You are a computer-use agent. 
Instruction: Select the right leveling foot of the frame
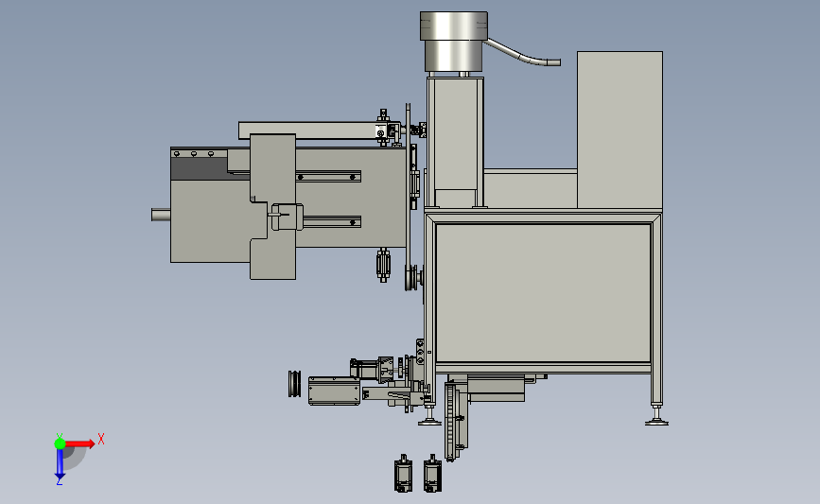656,415
